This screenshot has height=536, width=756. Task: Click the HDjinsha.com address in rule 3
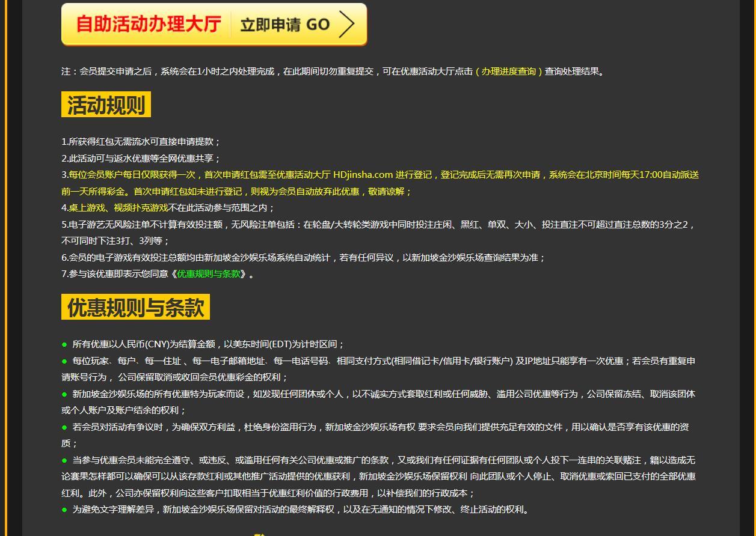point(363,175)
